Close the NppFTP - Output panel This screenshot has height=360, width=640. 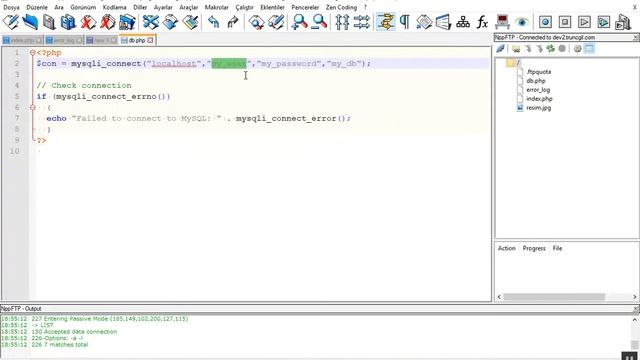coord(636,309)
